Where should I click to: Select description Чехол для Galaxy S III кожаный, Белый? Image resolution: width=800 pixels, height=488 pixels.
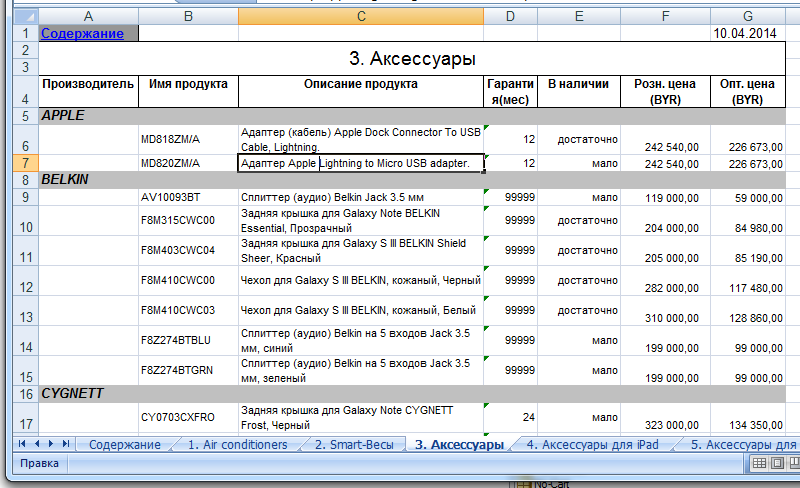tap(361, 310)
